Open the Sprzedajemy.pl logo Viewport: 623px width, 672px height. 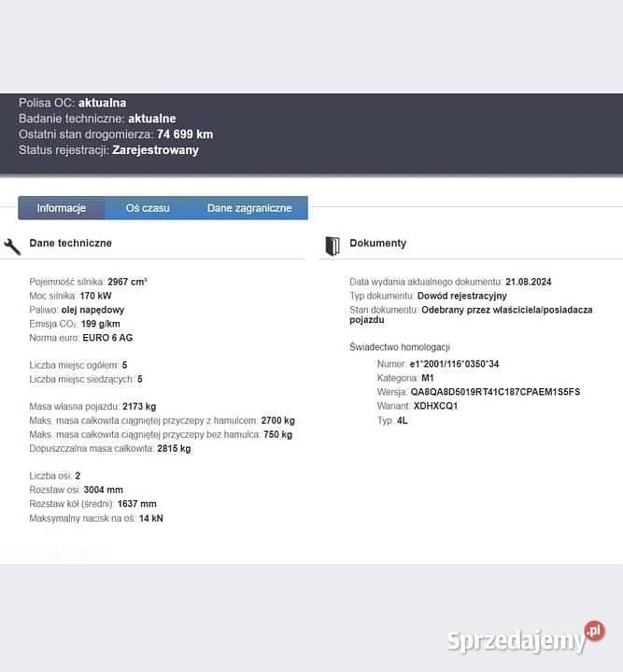pyautogui.click(x=526, y=638)
